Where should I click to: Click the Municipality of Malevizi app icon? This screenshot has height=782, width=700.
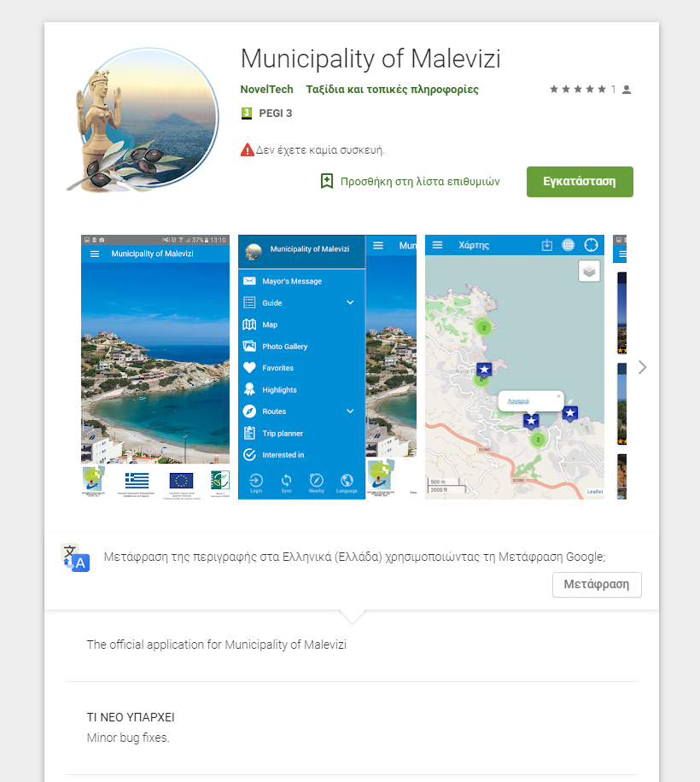138,120
